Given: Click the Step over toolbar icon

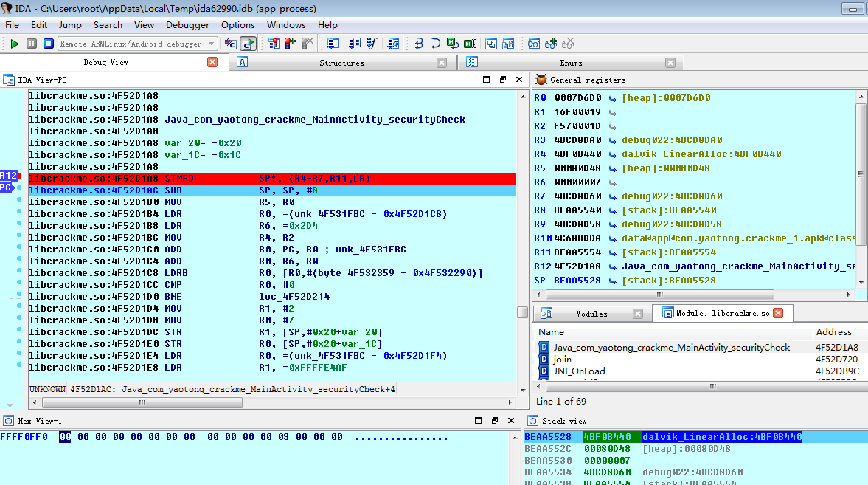Looking at the screenshot, I should coord(435,44).
